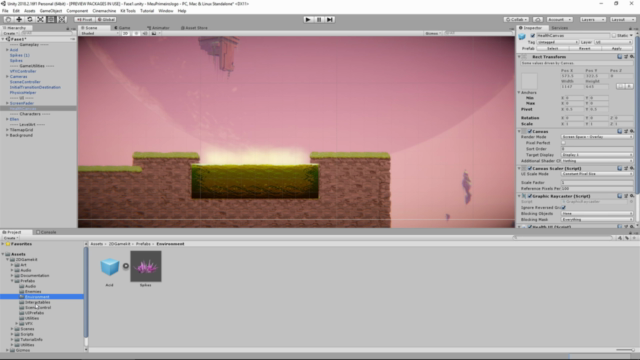
Task: Open Rect Transform preset sliders icon
Action: [x=626, y=57]
